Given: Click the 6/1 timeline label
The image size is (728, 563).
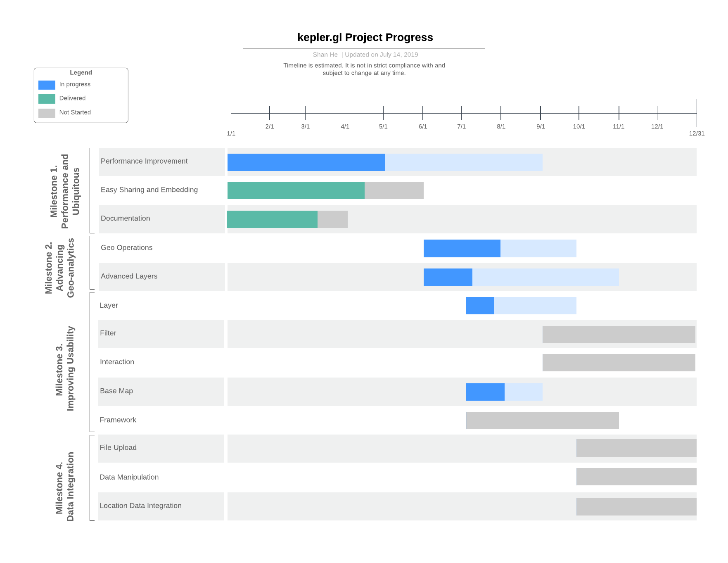Looking at the screenshot, I should point(423,126).
